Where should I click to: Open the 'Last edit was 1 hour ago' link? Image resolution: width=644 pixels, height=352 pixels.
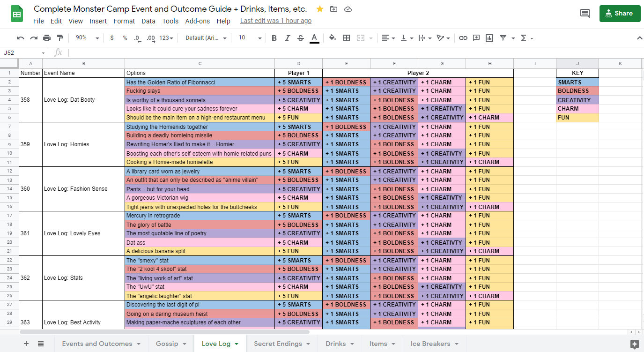tap(275, 21)
